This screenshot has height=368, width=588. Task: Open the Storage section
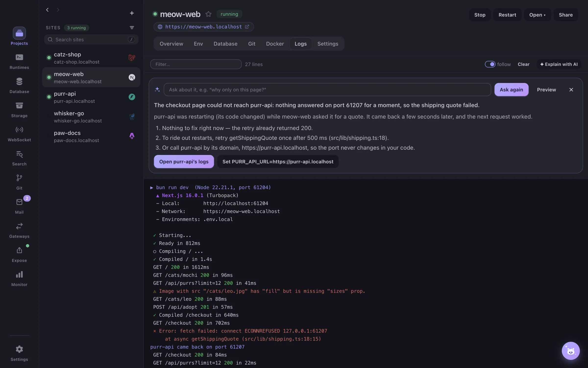pos(19,110)
